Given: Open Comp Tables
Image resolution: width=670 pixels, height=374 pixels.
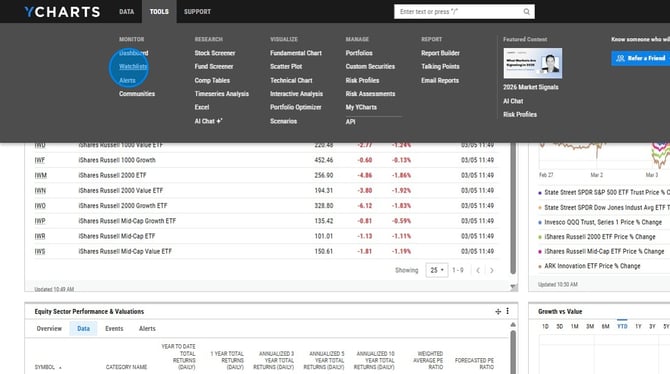Looking at the screenshot, I should 212,80.
